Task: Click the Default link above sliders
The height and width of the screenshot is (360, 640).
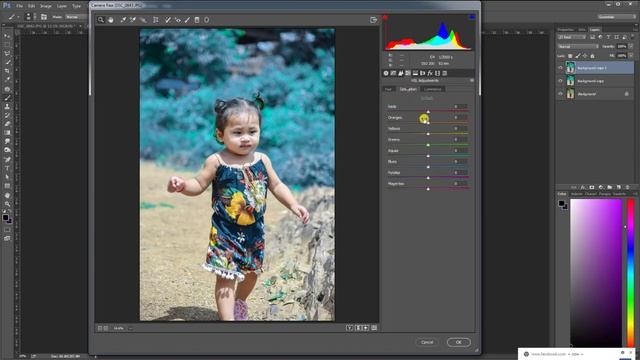Action: click(x=427, y=98)
